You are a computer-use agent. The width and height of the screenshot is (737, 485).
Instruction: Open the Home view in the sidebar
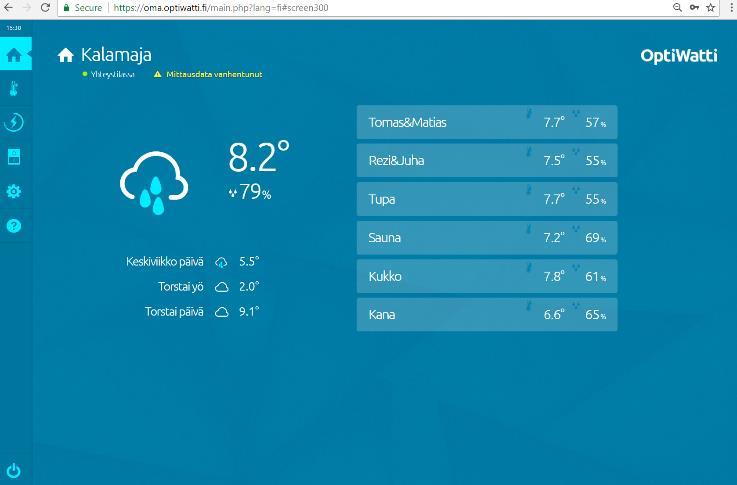tap(14, 55)
